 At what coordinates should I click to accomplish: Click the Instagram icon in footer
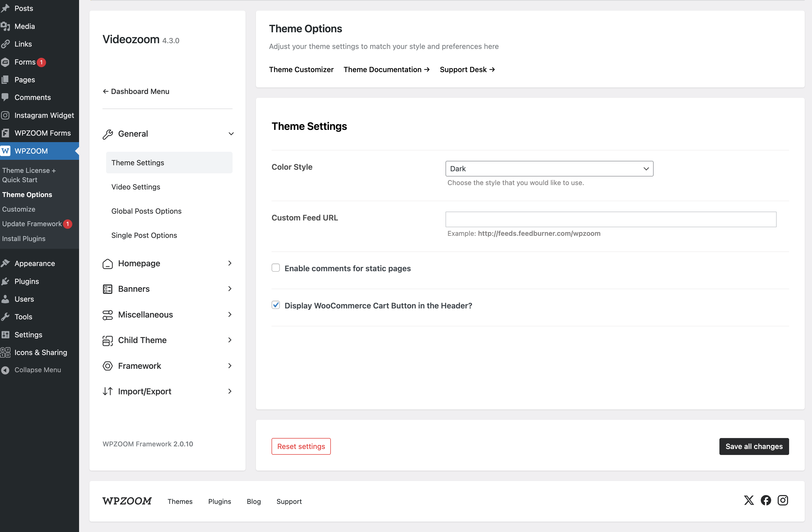pos(783,500)
